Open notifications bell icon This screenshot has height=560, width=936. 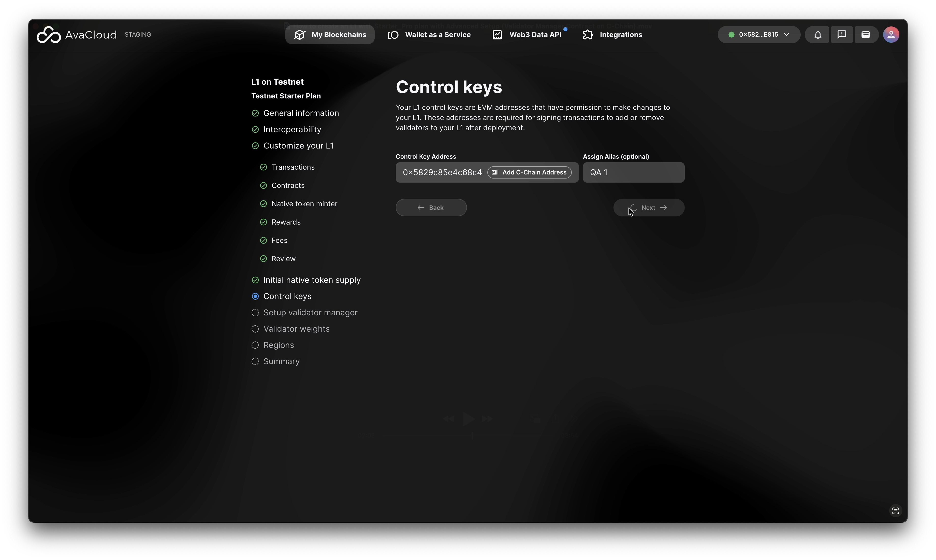[817, 35]
